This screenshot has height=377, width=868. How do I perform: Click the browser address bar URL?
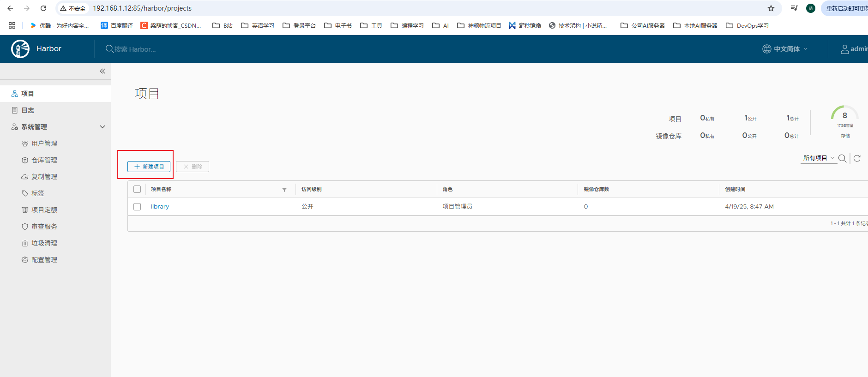pos(142,8)
